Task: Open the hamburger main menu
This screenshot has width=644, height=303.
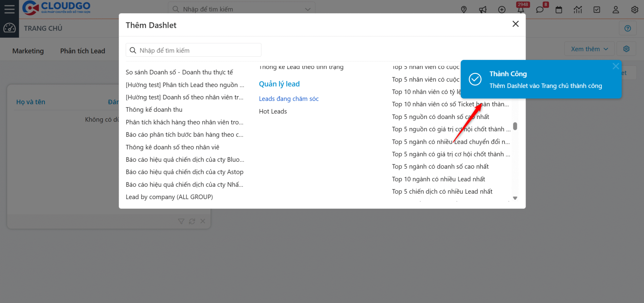Action: tap(9, 9)
